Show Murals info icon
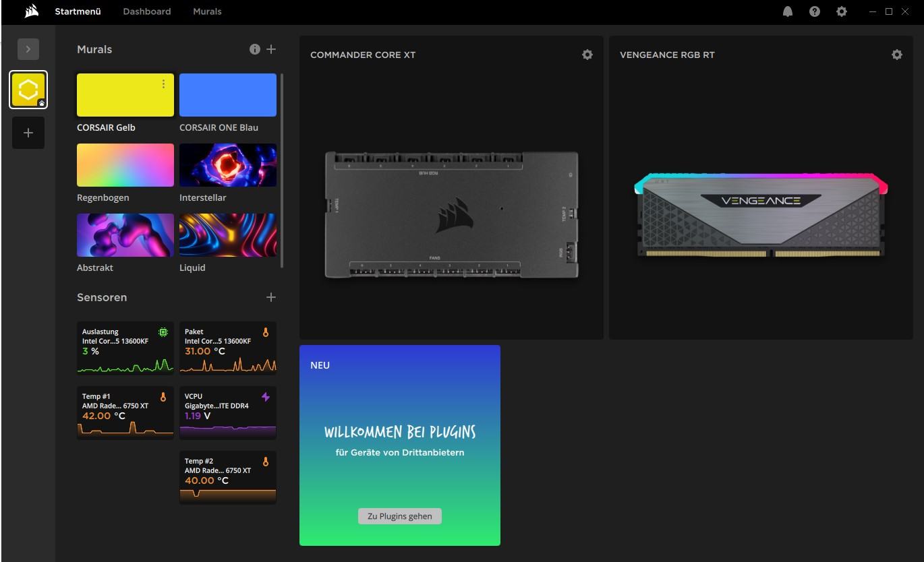 [x=254, y=49]
